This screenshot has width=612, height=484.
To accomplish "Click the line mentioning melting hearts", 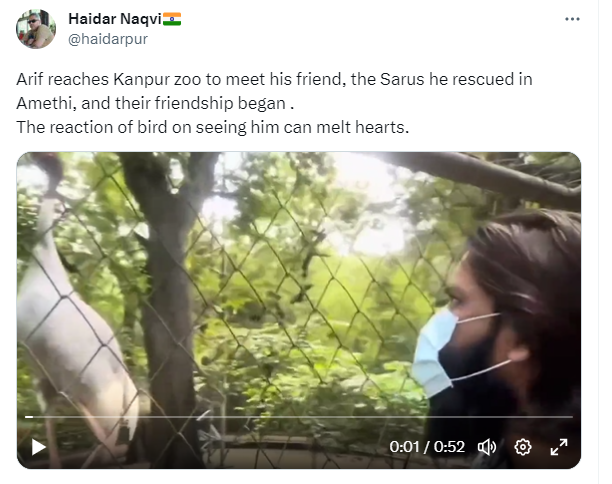I will (x=213, y=127).
